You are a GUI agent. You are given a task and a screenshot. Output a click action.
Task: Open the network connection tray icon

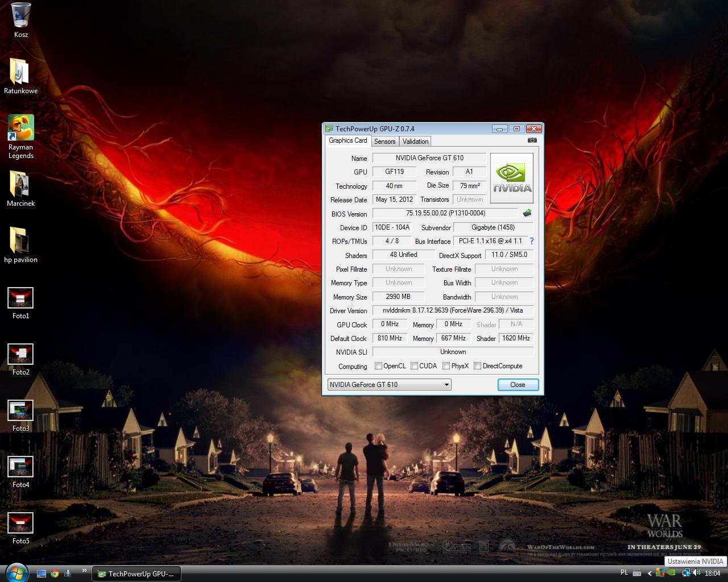[686, 573]
